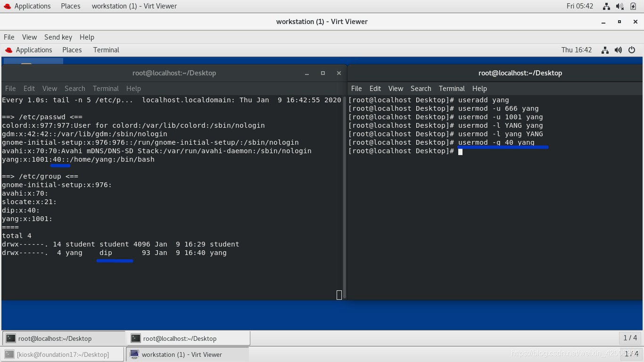Open guest Places menu in VM

72,50
